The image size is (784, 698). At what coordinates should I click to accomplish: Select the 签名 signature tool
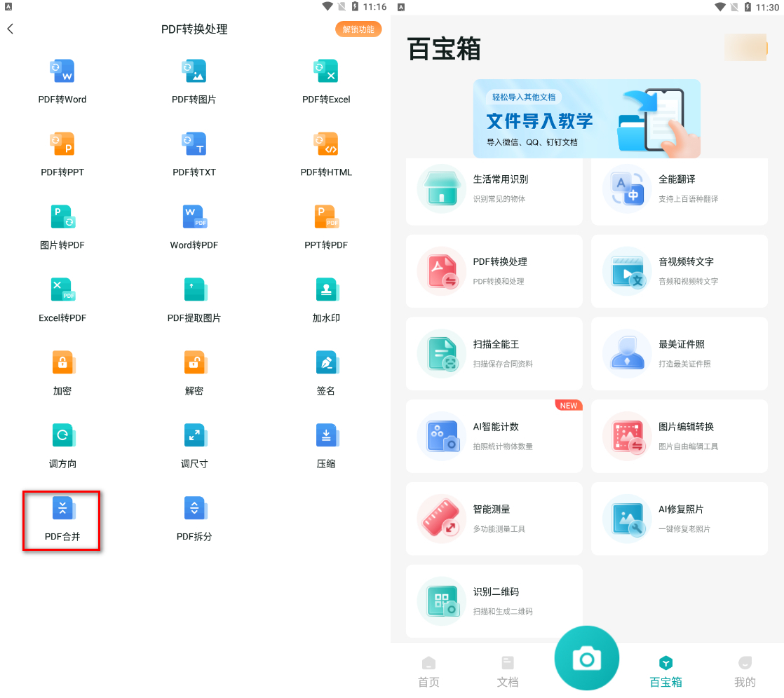[x=326, y=372]
